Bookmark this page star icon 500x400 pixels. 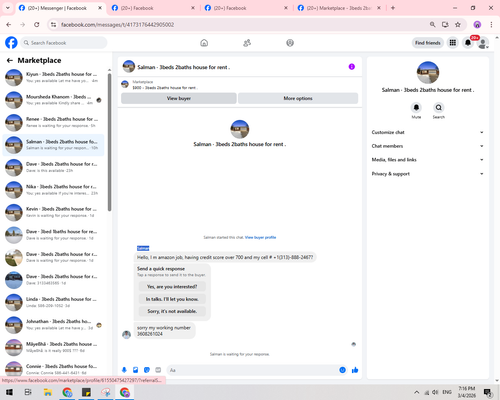click(458, 24)
